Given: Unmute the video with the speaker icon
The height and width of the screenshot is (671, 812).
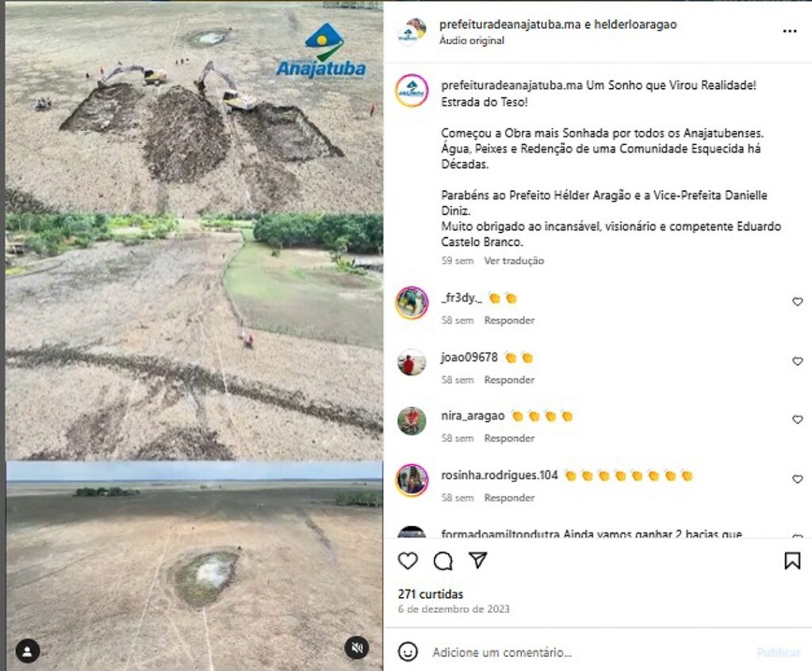Looking at the screenshot, I should click(357, 648).
